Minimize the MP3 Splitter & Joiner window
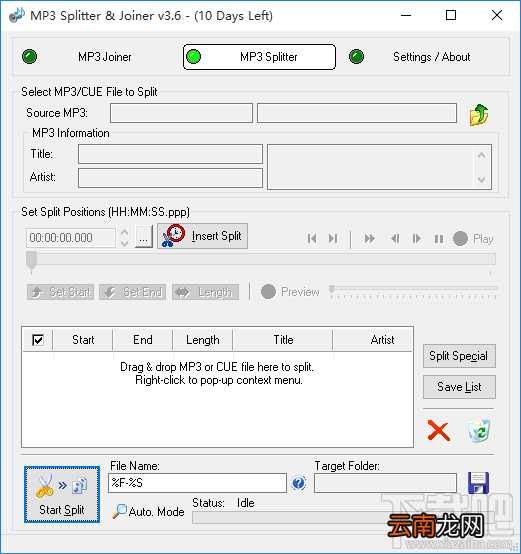 [x=406, y=15]
